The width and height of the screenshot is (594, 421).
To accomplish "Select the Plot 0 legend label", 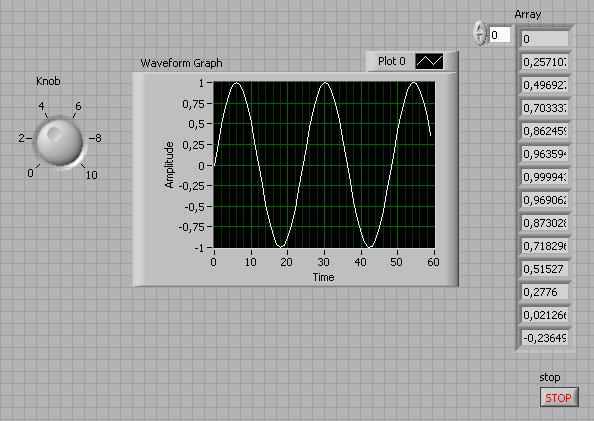I will [x=392, y=61].
